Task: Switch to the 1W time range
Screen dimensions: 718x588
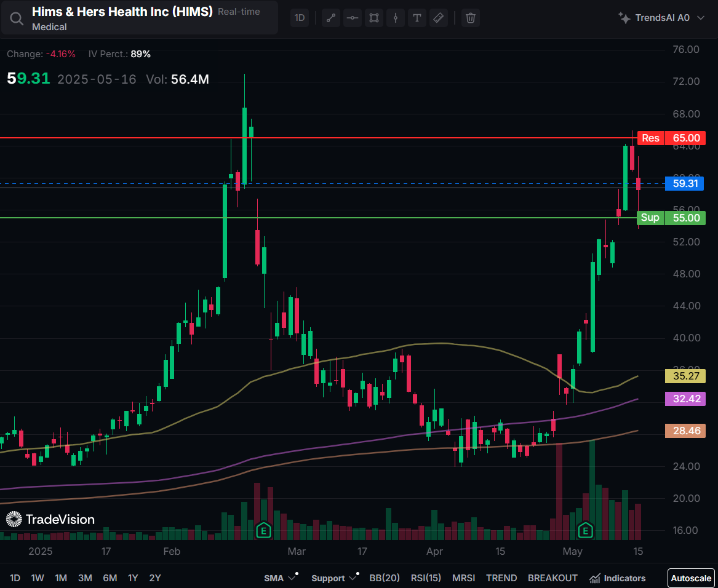Action: point(37,578)
